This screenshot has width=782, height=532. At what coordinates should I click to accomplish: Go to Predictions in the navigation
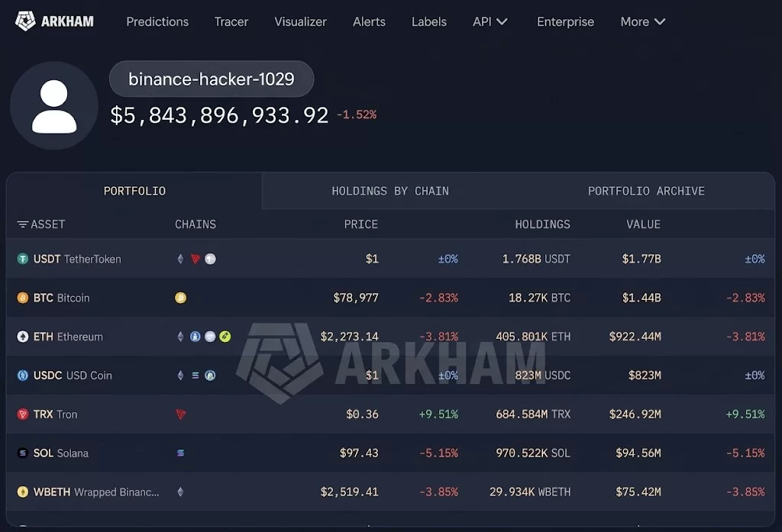(157, 22)
